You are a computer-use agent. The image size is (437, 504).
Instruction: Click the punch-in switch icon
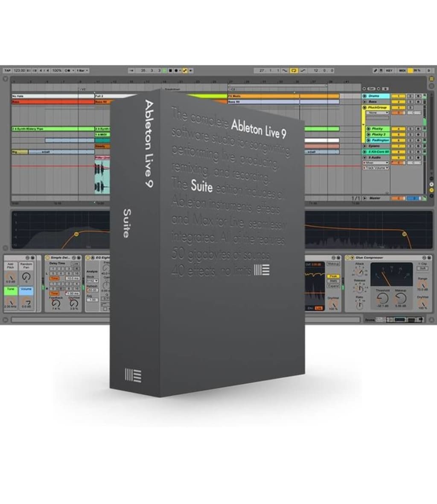(285, 70)
